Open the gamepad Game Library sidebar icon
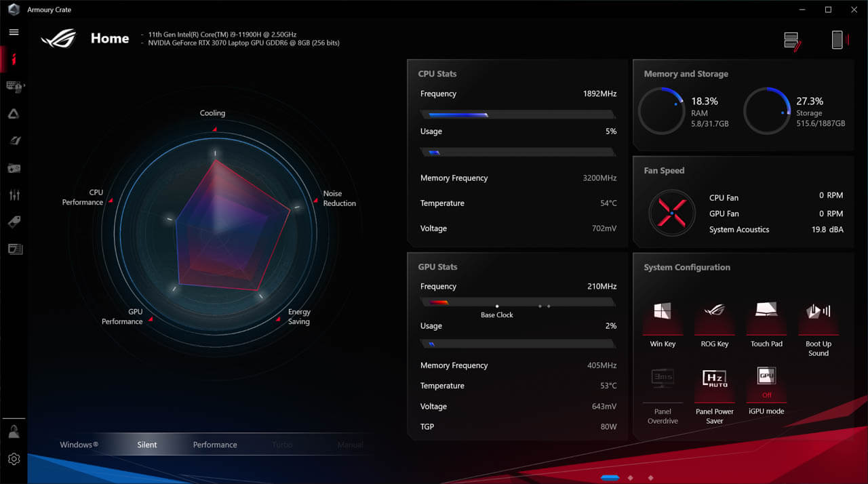The image size is (868, 484). point(14,168)
